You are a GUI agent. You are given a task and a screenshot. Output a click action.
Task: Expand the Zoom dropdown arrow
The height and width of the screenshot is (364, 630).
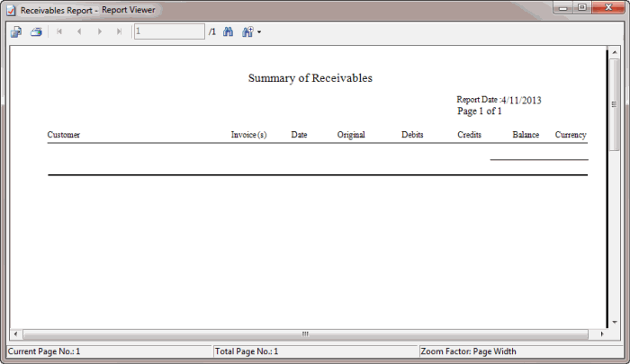(259, 32)
